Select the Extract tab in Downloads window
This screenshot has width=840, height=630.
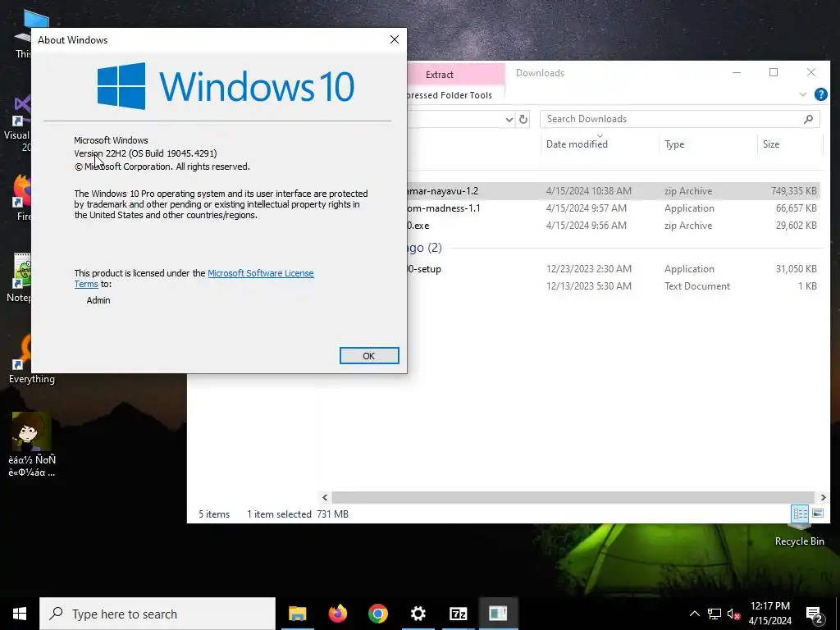440,75
